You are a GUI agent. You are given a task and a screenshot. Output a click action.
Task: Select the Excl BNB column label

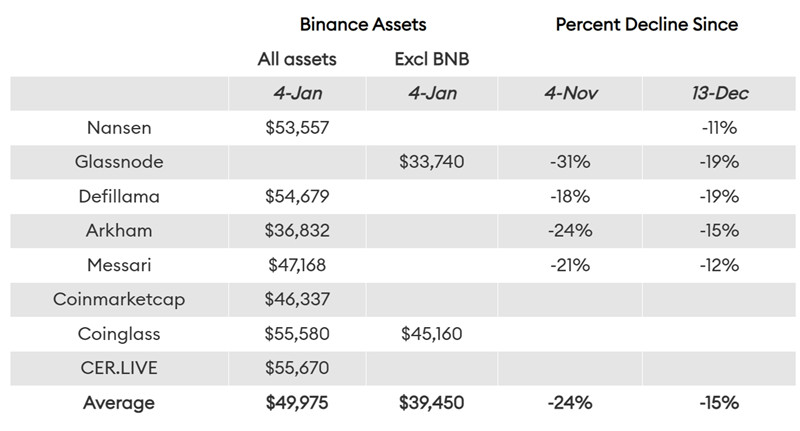(431, 59)
